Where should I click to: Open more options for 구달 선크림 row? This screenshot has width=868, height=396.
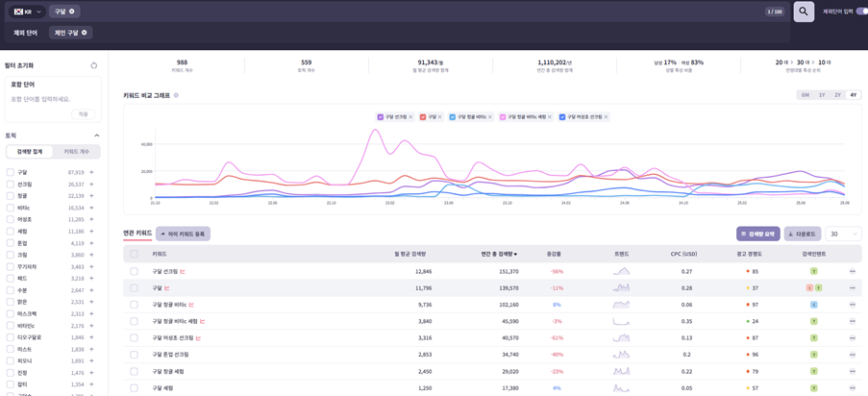point(852,272)
